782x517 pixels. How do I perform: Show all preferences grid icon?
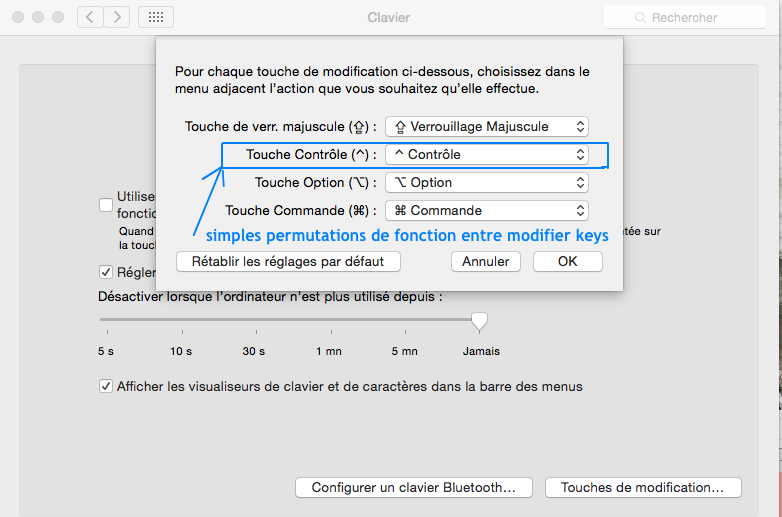pos(156,17)
